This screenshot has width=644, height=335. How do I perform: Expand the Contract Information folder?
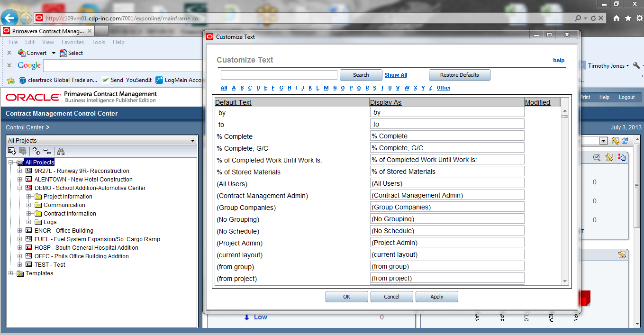(x=29, y=214)
